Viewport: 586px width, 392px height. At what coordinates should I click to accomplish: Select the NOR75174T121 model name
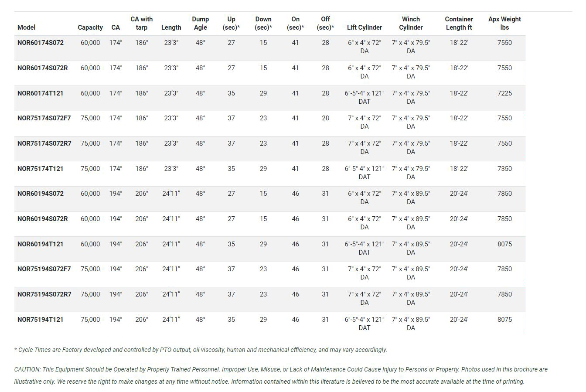[41, 169]
